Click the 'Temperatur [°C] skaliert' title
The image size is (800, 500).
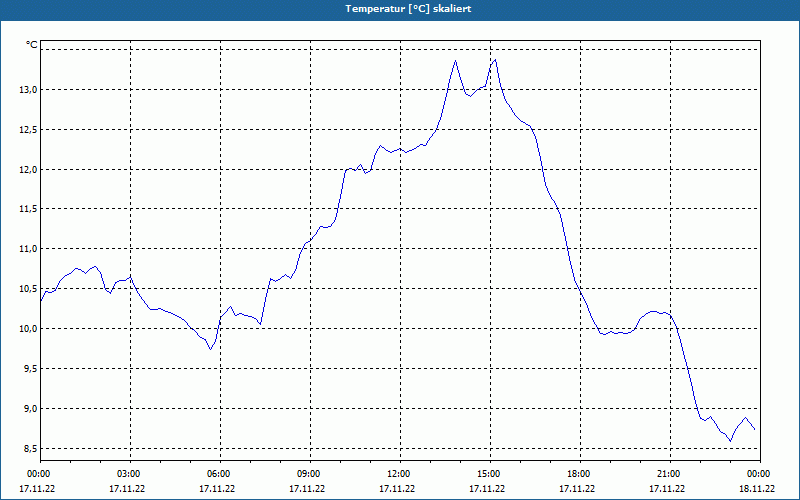pyautogui.click(x=408, y=9)
